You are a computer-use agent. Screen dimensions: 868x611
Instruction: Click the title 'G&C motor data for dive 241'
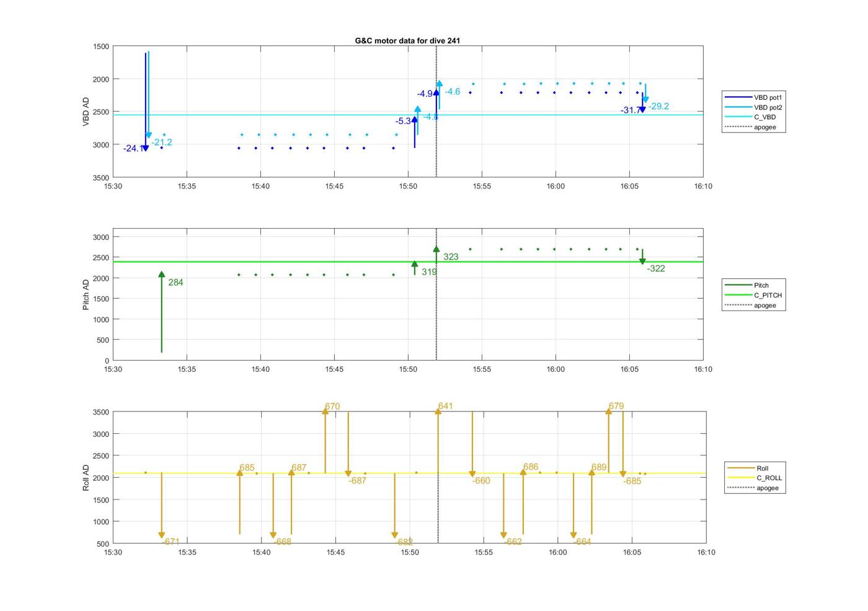407,41
